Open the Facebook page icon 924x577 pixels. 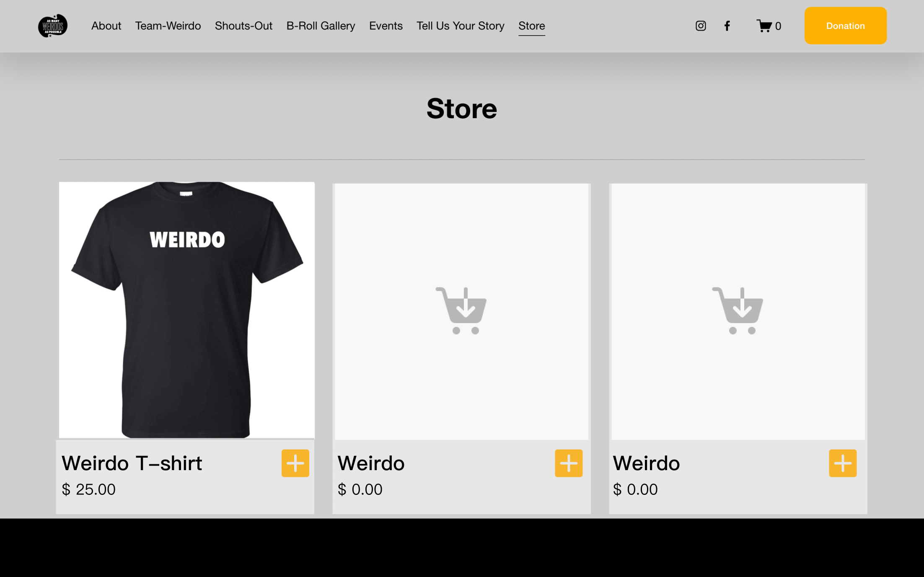(727, 26)
